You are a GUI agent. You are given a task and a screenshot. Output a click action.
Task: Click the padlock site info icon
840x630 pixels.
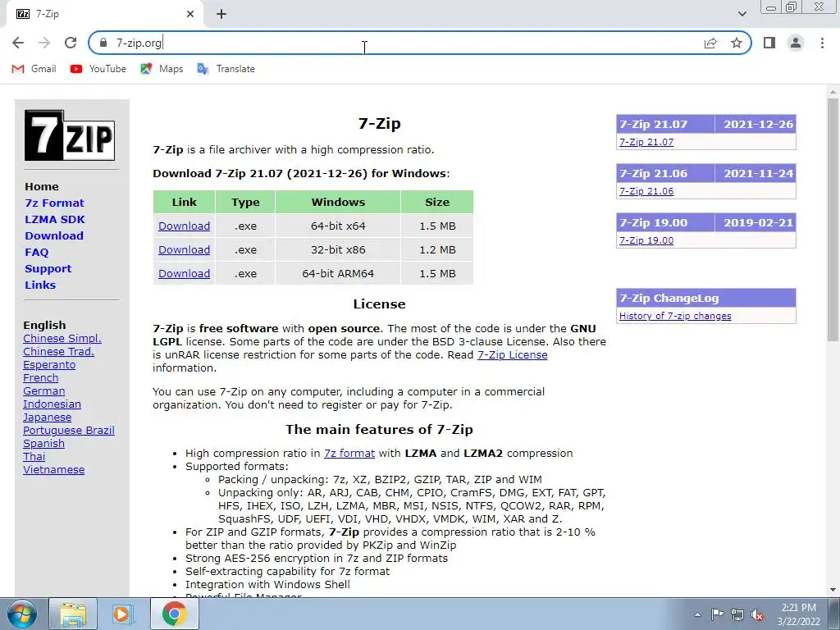coord(104,43)
